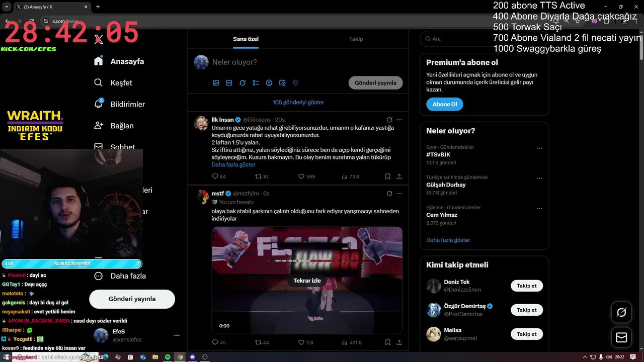The width and height of the screenshot is (644, 362).
Task: Open emoji picker in post composer
Action: 269,83
